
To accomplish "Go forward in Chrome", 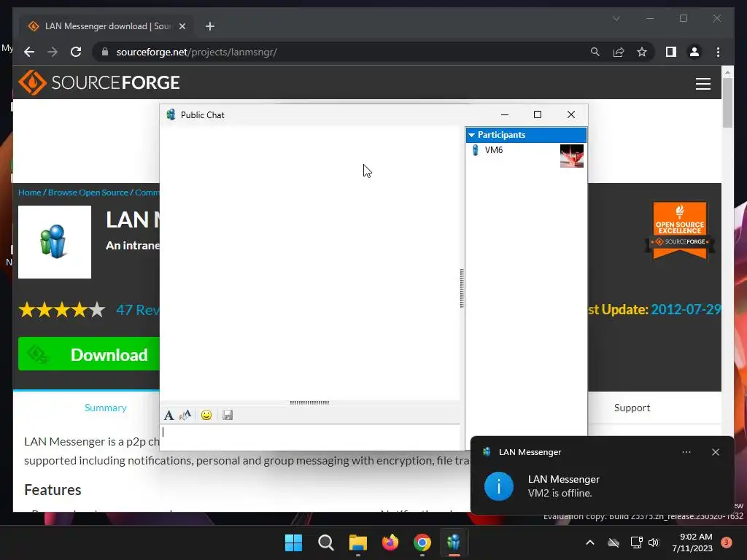I will (x=53, y=52).
